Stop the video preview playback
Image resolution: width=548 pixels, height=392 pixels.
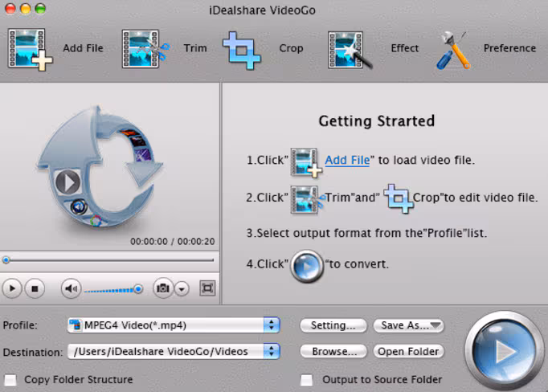click(x=35, y=288)
